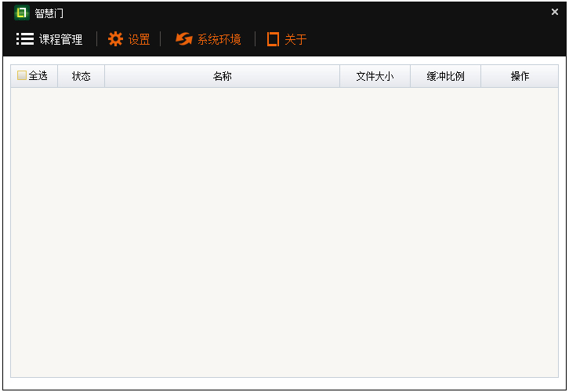Click the 缓冲比例 column header
569x392 pixels.
pyautogui.click(x=446, y=76)
